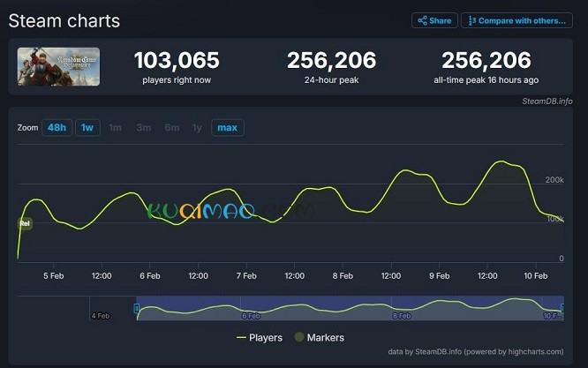Select the max zoom range

(x=228, y=128)
